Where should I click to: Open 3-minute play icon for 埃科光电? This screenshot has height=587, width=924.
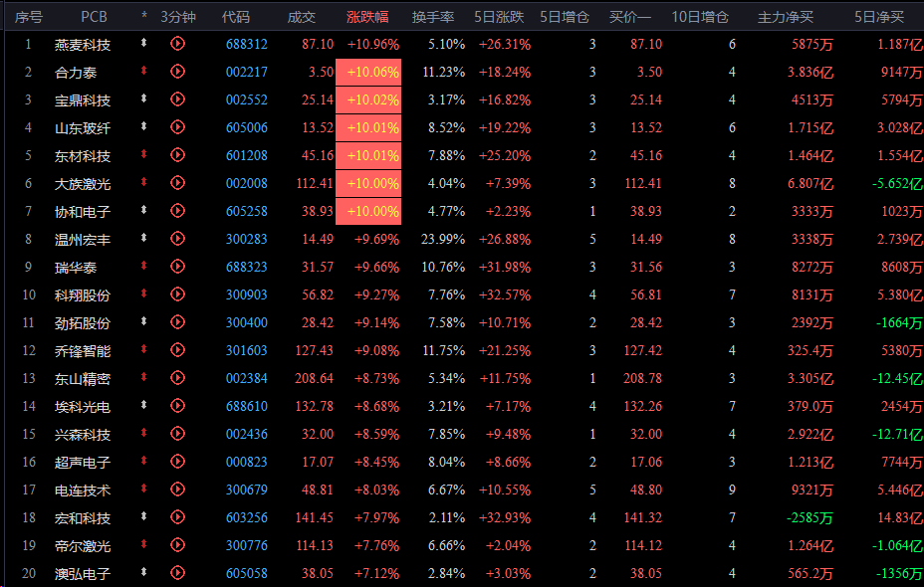[x=177, y=406]
